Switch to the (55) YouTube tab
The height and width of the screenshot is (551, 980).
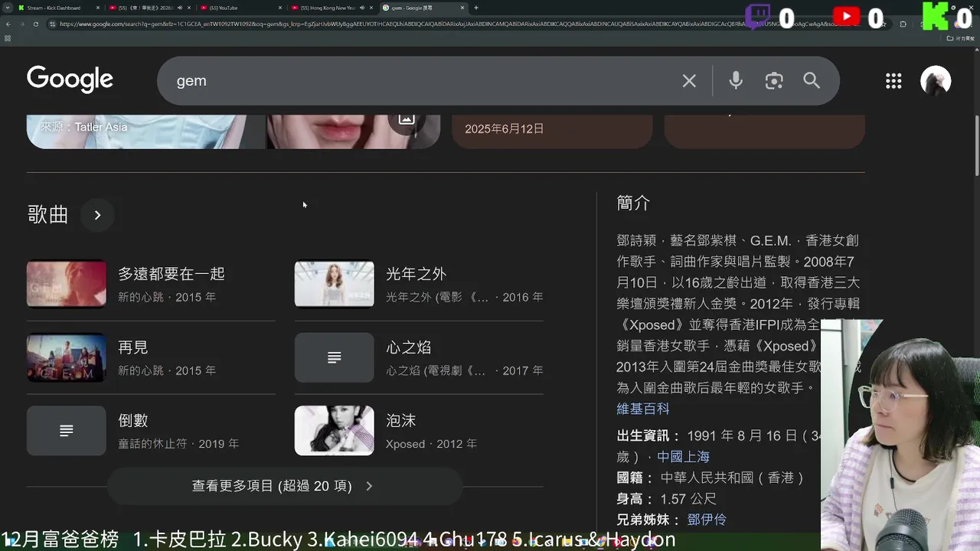point(240,8)
